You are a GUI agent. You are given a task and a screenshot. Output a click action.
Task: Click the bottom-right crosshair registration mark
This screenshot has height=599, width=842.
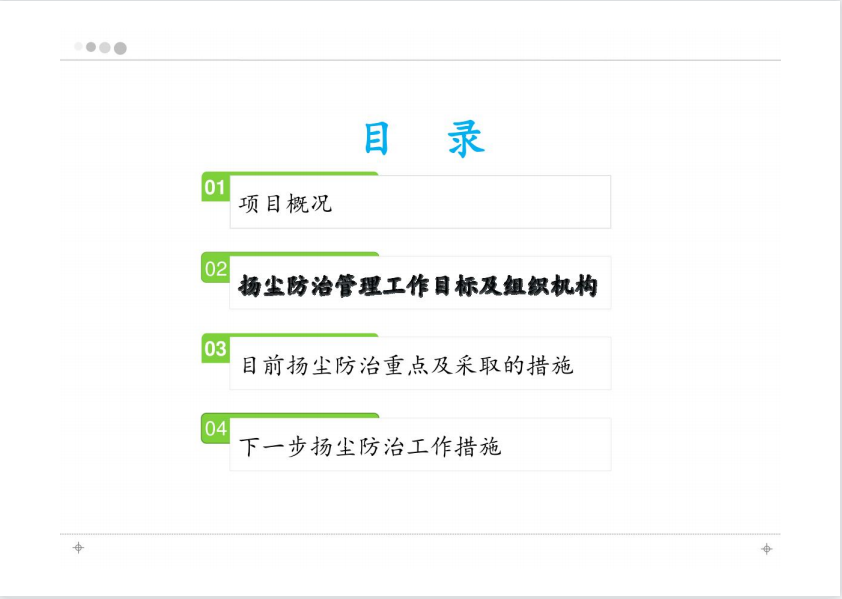click(x=767, y=549)
